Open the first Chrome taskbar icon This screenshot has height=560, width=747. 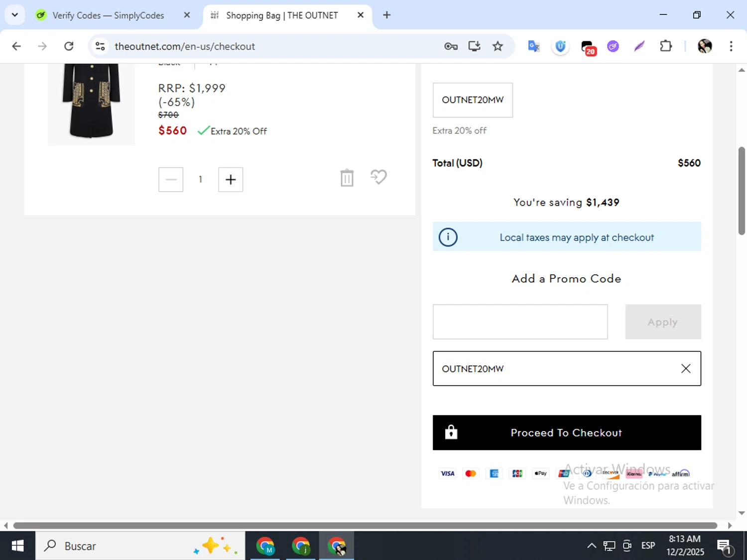coord(265,546)
